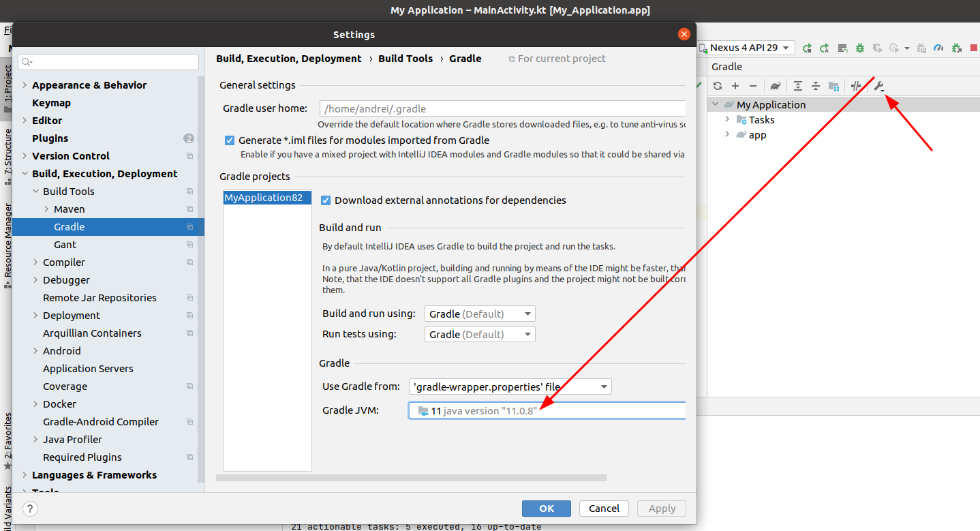Select Maven in the settings tree
The image size is (980, 531).
70,209
